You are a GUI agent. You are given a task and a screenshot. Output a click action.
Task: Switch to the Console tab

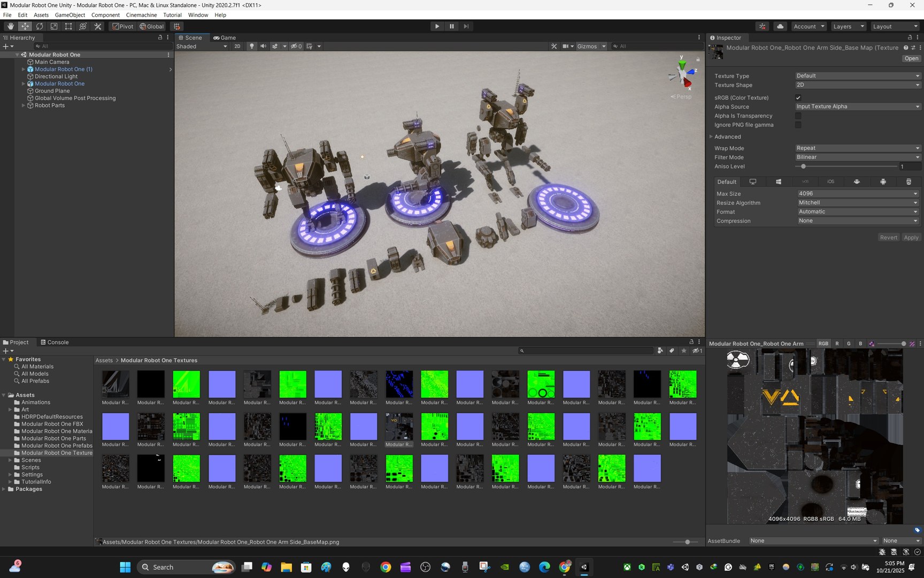[53, 343]
